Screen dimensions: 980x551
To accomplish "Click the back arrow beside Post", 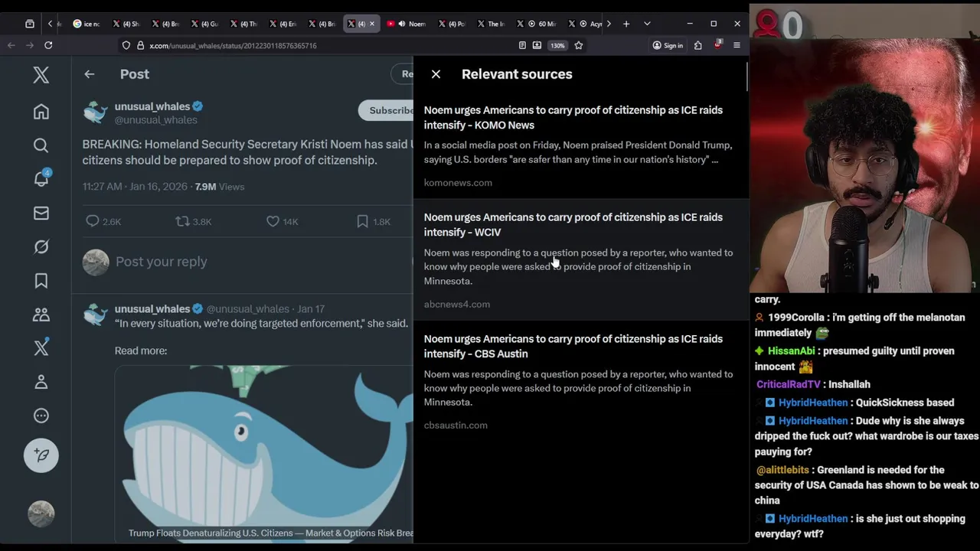I will [x=90, y=74].
